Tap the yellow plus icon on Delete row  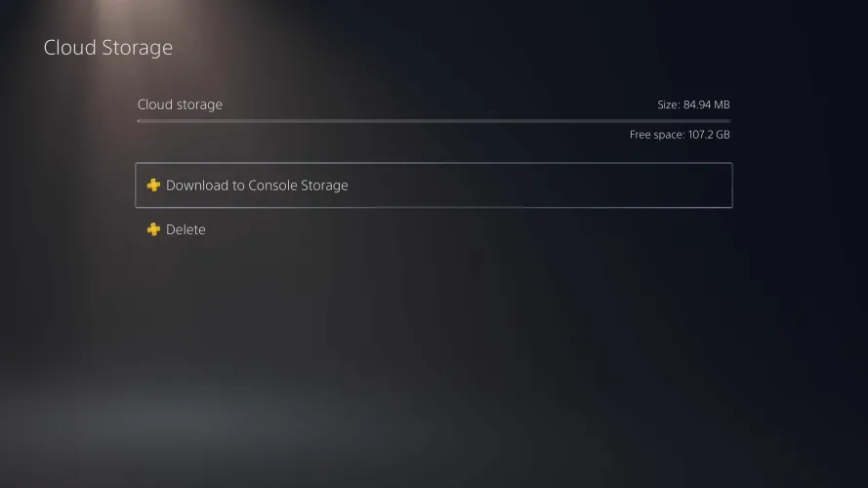(153, 229)
